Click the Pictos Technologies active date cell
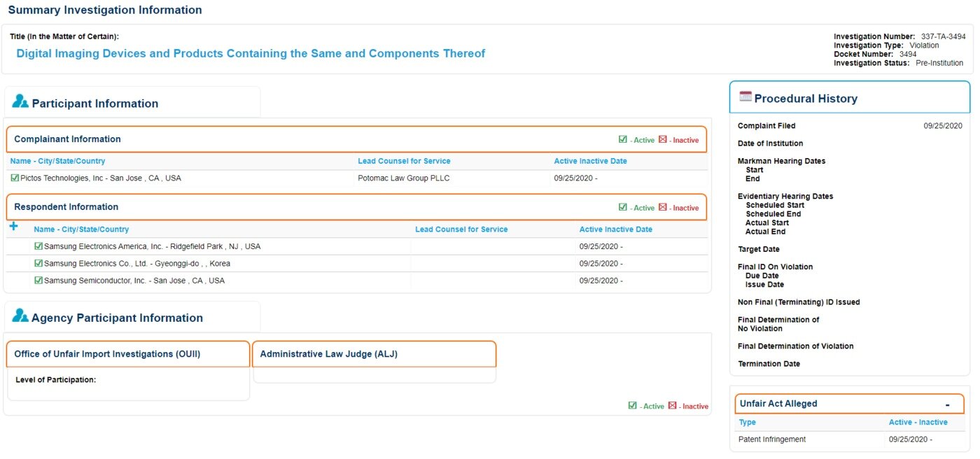This screenshot has width=980, height=459. (575, 178)
